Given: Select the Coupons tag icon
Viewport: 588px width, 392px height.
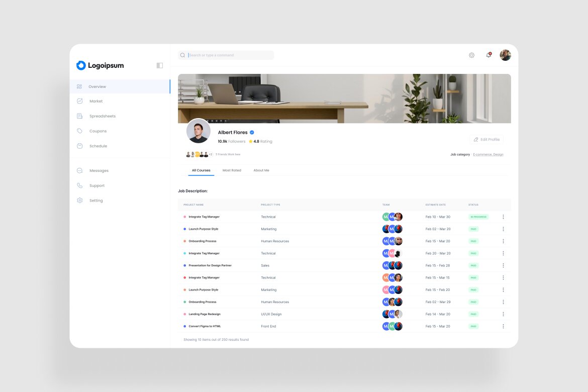Looking at the screenshot, I should (x=79, y=131).
